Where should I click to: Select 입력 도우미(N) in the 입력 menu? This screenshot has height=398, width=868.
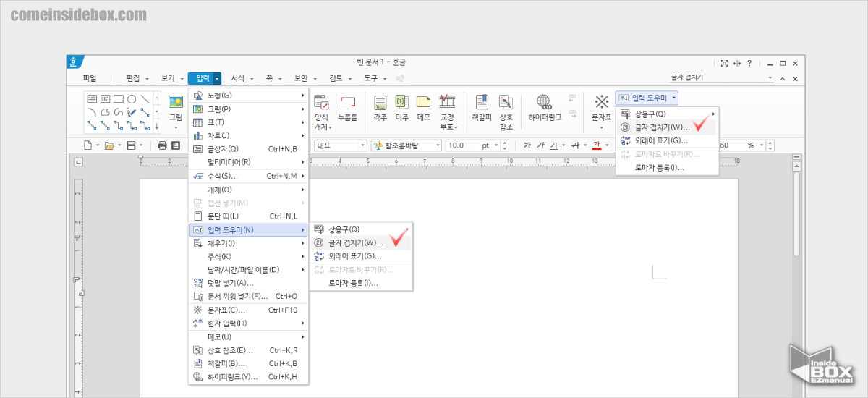249,230
